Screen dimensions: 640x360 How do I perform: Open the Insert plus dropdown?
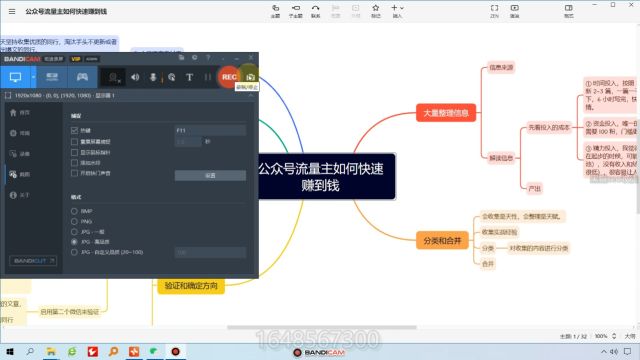tap(397, 11)
